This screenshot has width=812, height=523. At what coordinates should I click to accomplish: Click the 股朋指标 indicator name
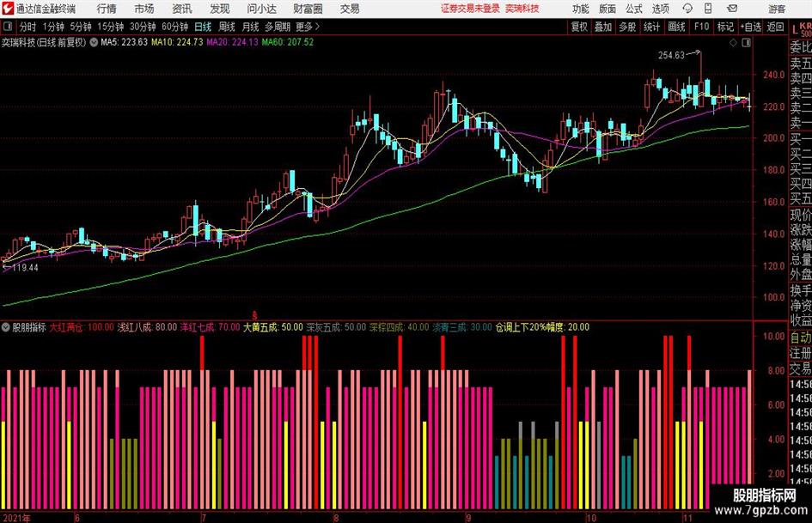point(29,327)
